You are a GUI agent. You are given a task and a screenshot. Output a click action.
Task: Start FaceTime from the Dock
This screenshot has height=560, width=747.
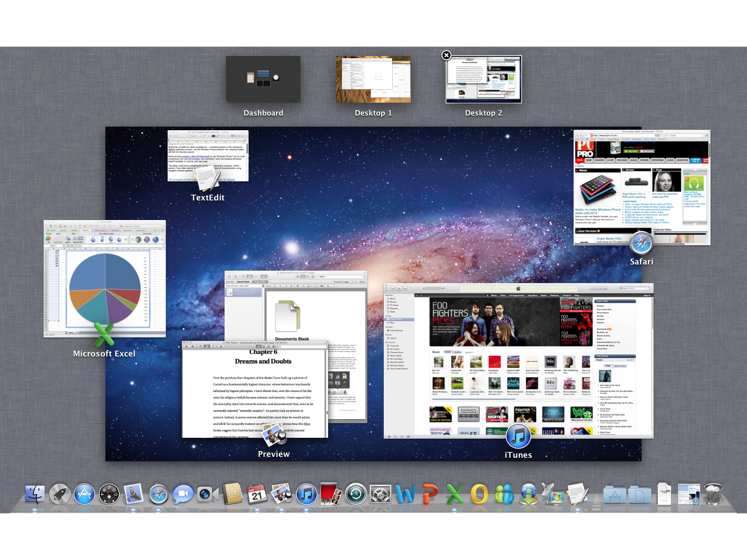(208, 494)
